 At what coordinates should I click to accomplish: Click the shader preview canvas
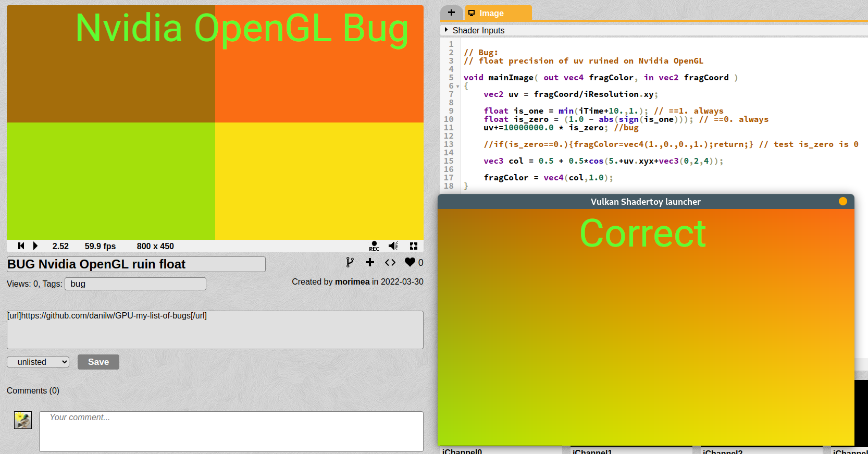215,122
